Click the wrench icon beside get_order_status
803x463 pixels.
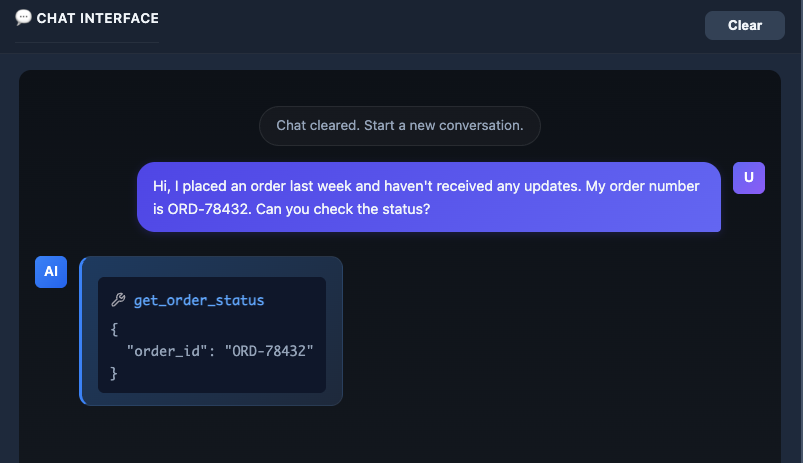(x=118, y=300)
